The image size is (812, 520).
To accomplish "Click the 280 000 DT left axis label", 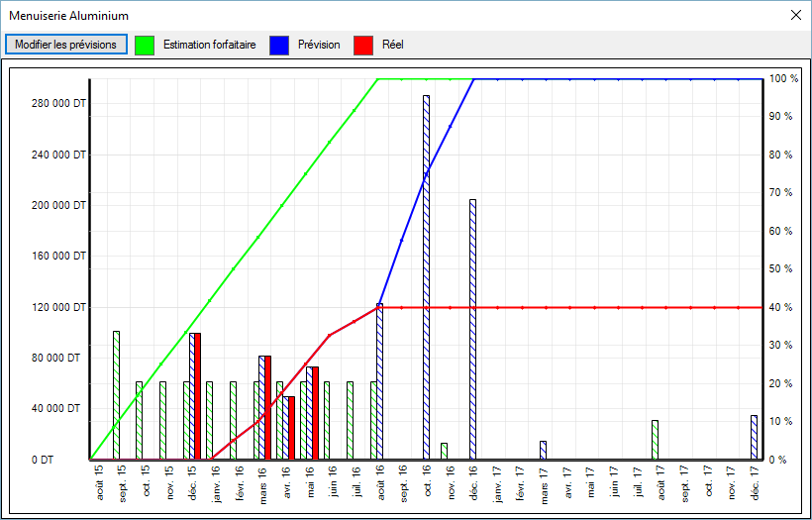I will click(x=59, y=103).
